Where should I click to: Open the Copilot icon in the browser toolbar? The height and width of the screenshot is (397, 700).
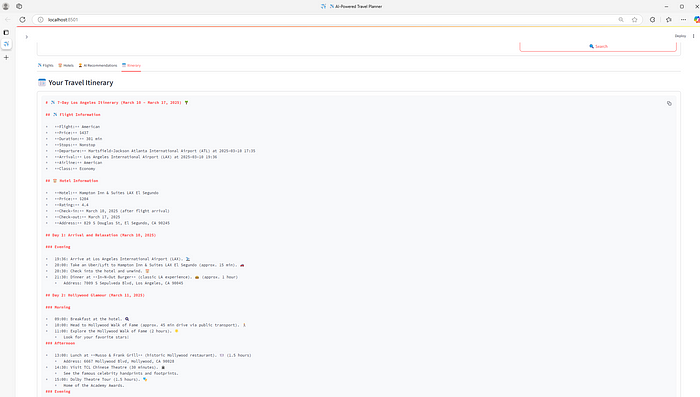[696, 20]
